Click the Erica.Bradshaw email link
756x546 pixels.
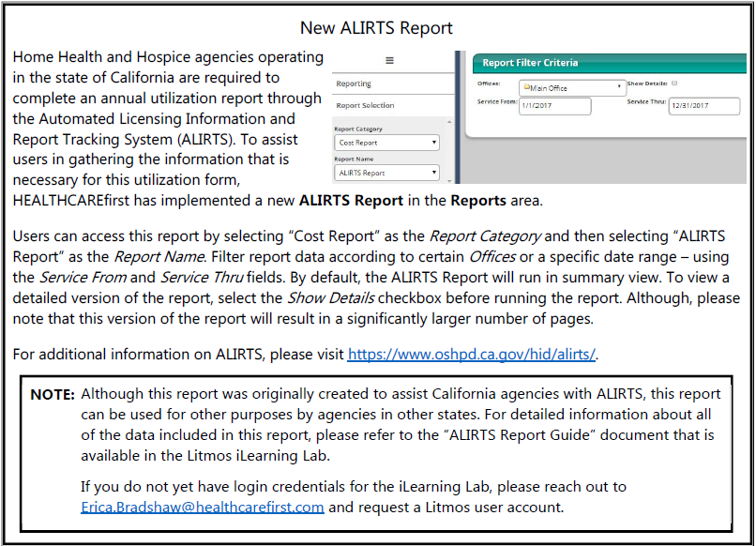coord(203,507)
